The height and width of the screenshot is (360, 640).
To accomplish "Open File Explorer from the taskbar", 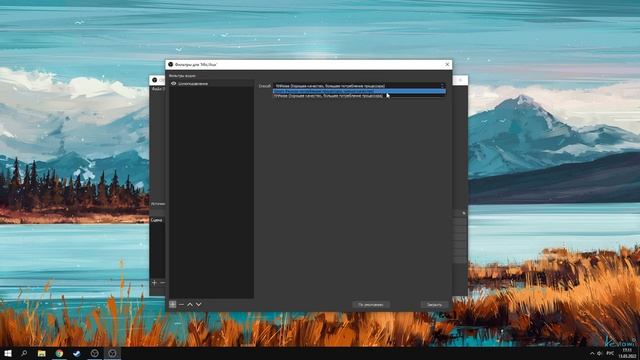I will [x=42, y=353].
